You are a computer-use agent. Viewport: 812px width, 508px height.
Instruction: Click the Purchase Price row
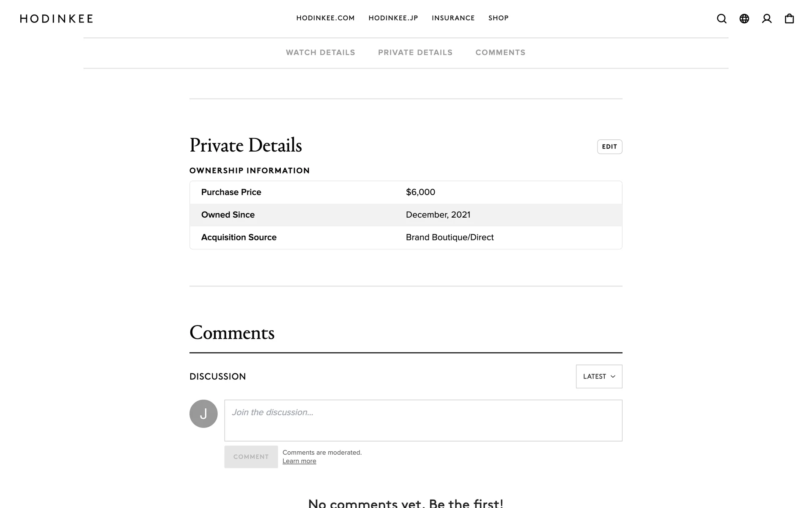point(406,192)
